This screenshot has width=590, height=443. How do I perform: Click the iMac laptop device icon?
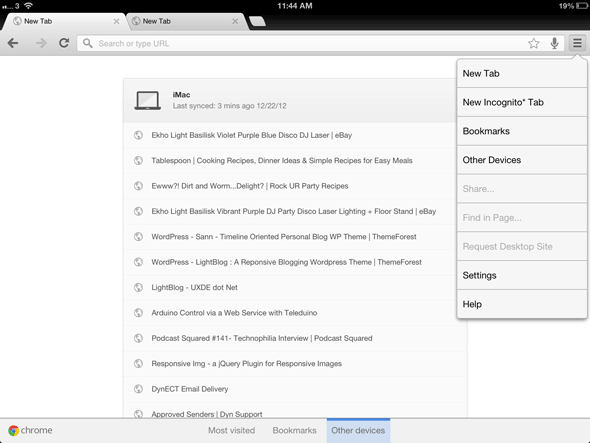tap(148, 100)
